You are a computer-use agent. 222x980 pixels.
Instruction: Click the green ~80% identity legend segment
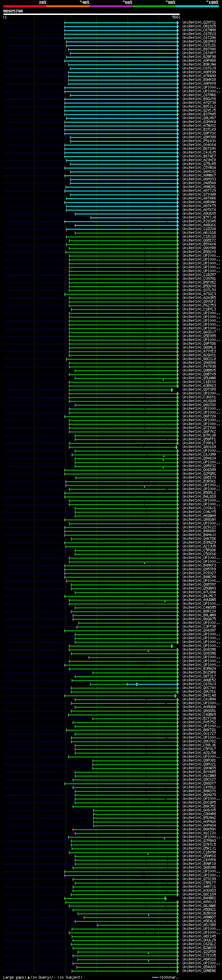pyautogui.click(x=154, y=6)
